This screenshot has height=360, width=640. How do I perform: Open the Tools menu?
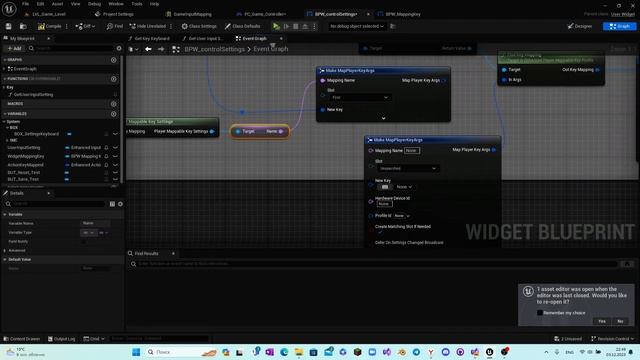click(x=137, y=4)
